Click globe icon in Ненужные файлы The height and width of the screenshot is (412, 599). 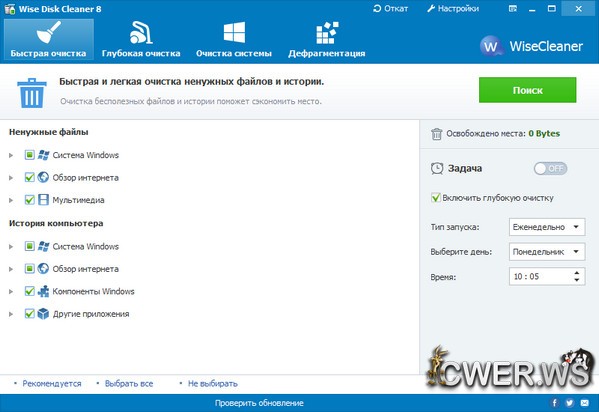[x=43, y=177]
